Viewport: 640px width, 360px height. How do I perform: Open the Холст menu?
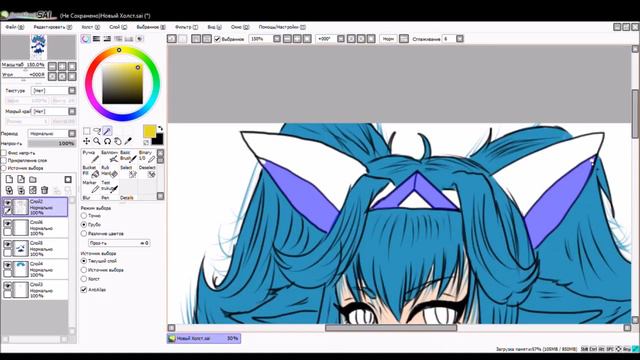click(90, 27)
